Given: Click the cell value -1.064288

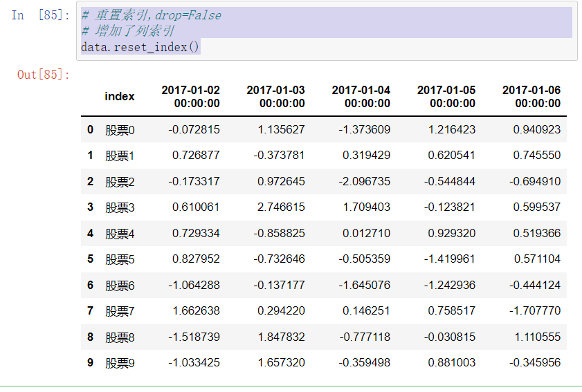Looking at the screenshot, I should tap(194, 286).
